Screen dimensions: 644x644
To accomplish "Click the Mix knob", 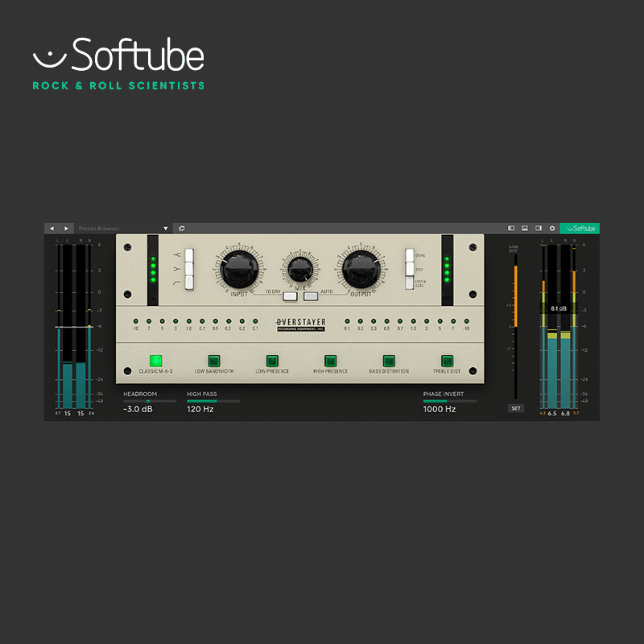I will (x=300, y=270).
